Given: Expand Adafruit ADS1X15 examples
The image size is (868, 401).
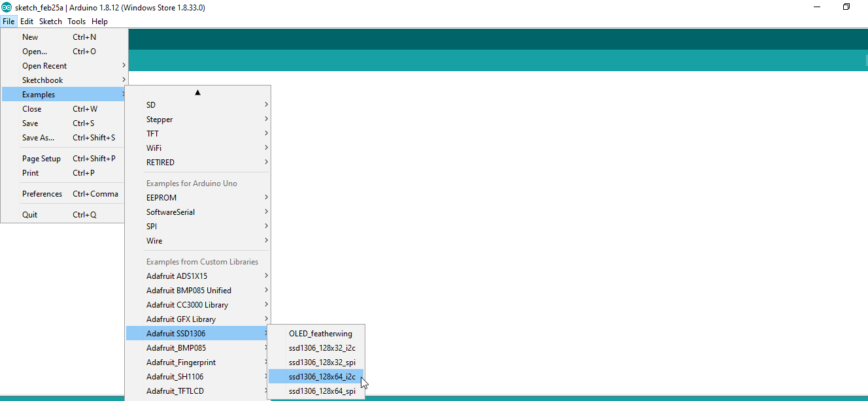Looking at the screenshot, I should tap(197, 276).
